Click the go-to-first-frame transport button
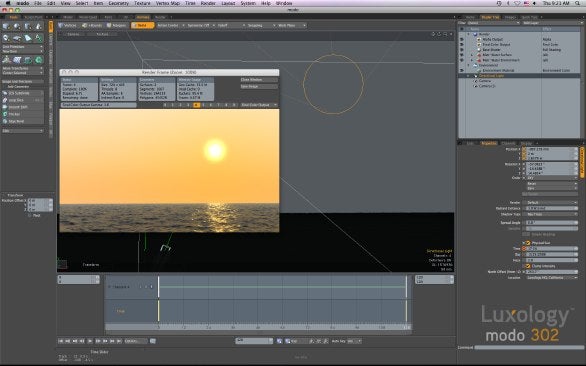Image resolution: width=586 pixels, height=366 pixels. pos(61,341)
